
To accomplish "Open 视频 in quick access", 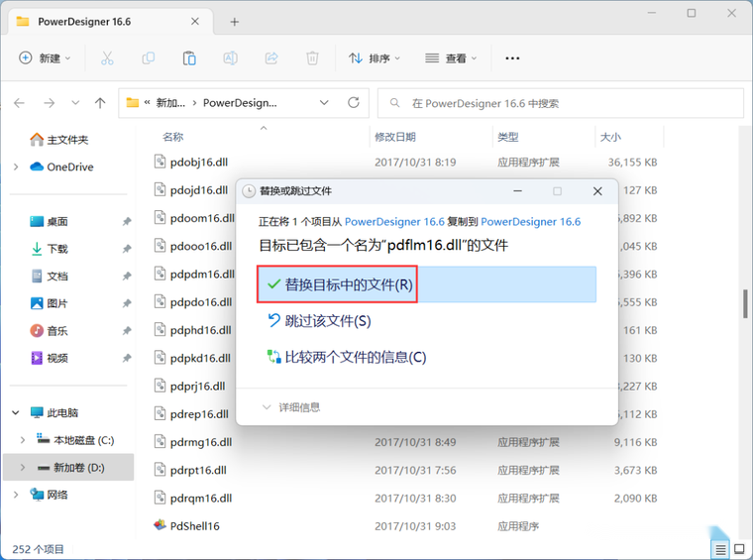I will click(49, 358).
